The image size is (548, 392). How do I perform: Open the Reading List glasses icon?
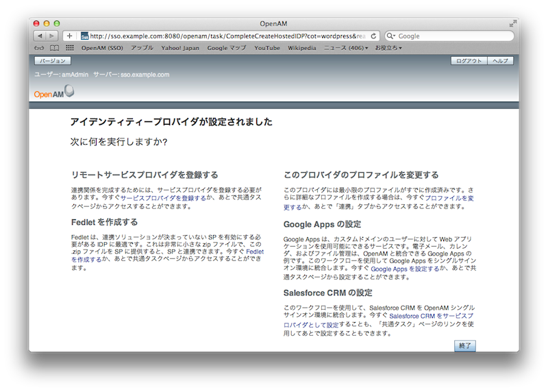coord(39,48)
